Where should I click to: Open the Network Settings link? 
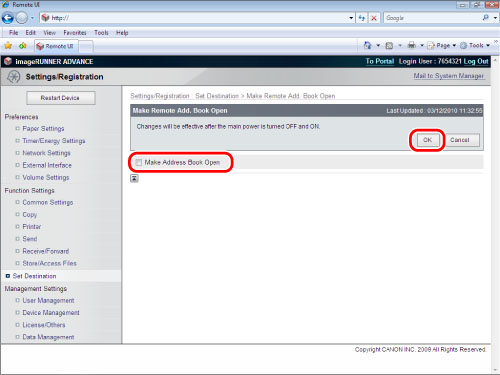pos(46,153)
